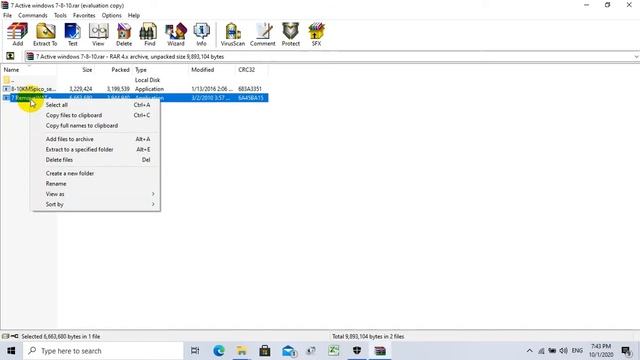Open the Find tool
The width and height of the screenshot is (640, 360).
[149, 34]
